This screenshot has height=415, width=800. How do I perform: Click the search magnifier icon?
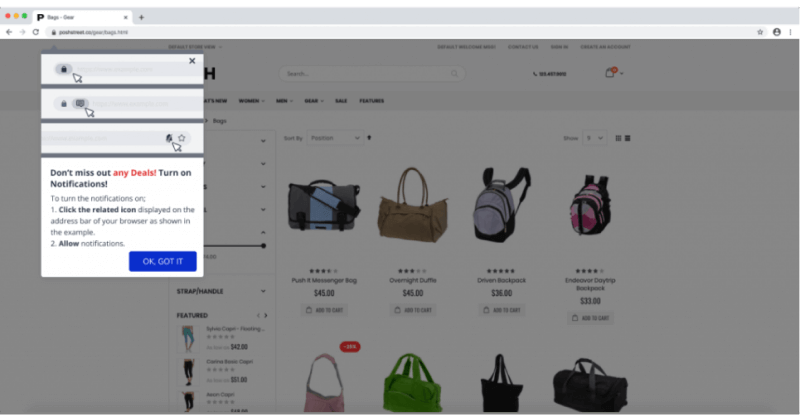tap(455, 74)
